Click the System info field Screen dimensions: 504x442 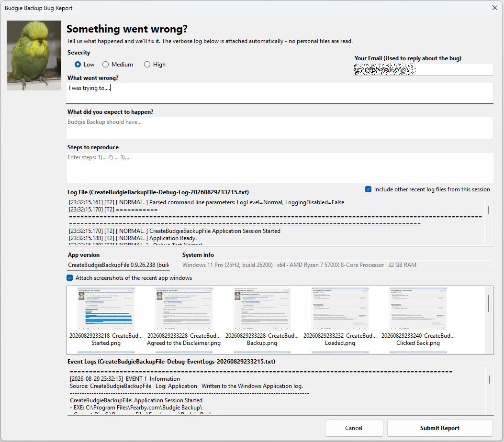(337, 265)
